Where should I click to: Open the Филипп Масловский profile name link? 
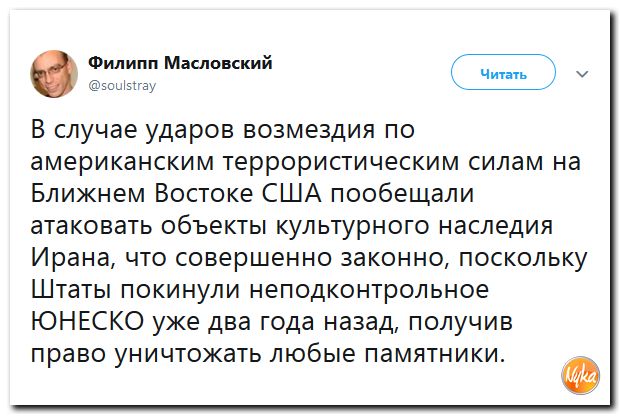coord(175,63)
